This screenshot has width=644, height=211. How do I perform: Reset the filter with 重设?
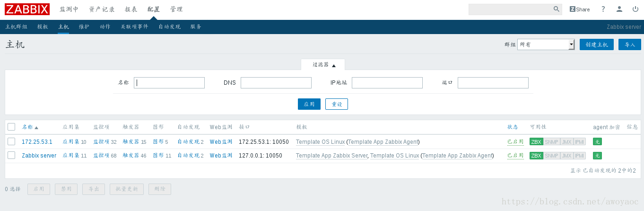pos(337,104)
